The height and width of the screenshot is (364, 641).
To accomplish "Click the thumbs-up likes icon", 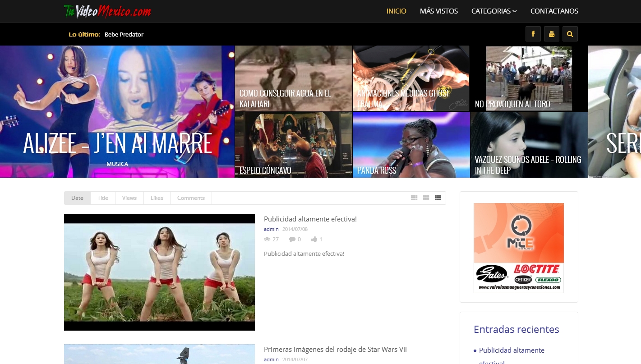I will click(x=314, y=240).
